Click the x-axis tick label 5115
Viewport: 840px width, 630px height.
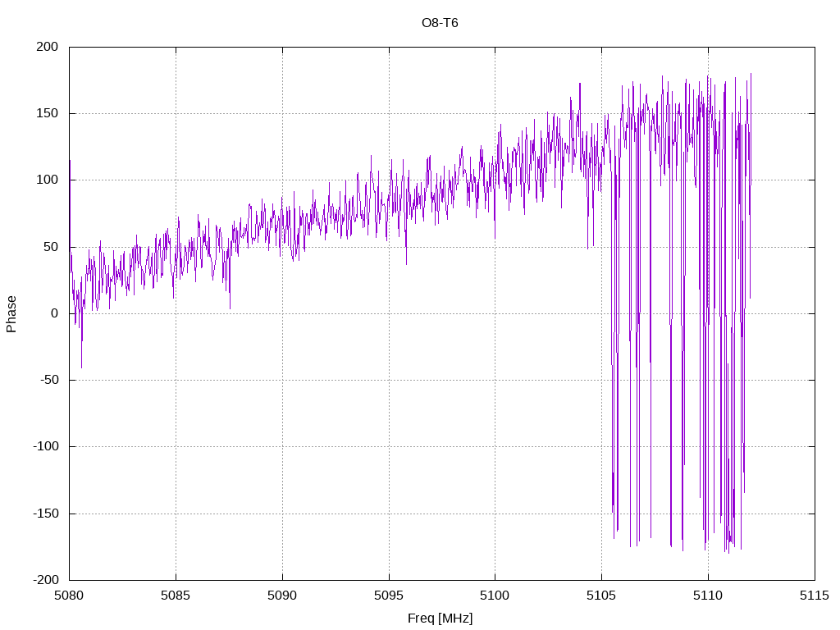click(x=815, y=596)
